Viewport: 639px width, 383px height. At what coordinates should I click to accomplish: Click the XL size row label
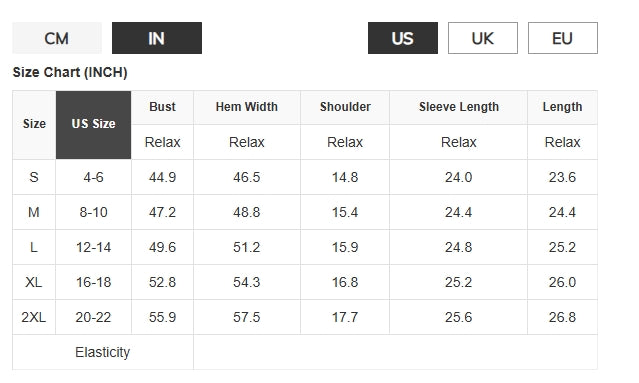[x=34, y=282]
